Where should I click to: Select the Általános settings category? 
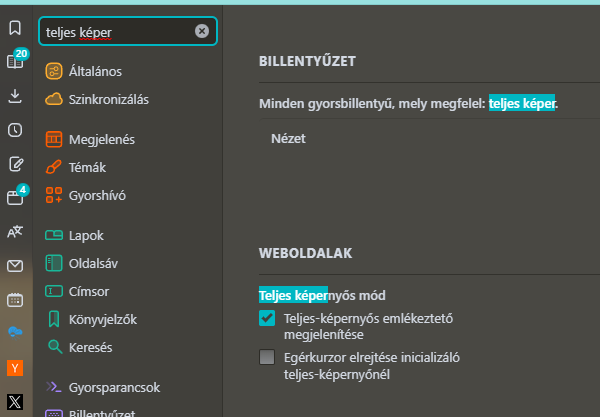pos(95,71)
